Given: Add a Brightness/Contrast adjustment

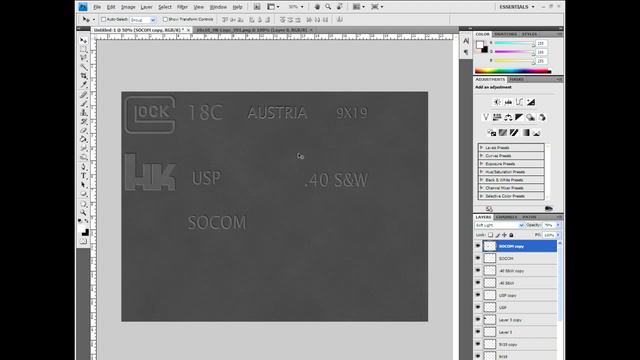Looking at the screenshot, I should [x=497, y=102].
